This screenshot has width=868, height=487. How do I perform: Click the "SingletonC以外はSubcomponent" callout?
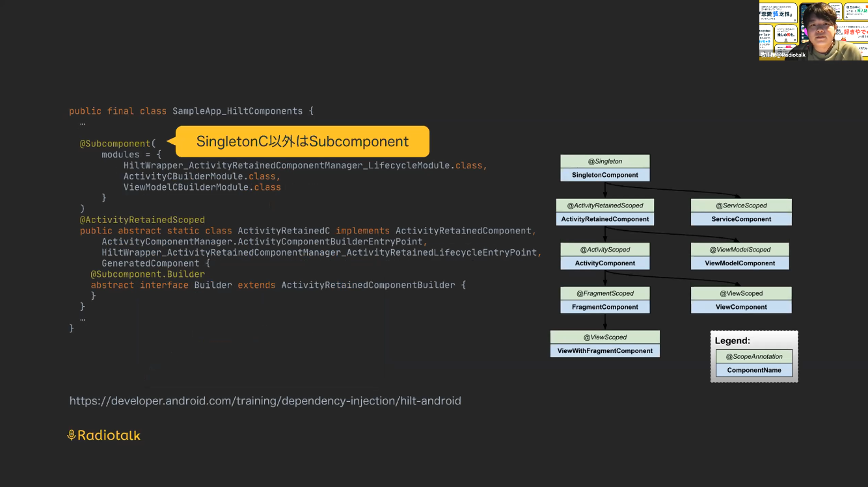303,142
